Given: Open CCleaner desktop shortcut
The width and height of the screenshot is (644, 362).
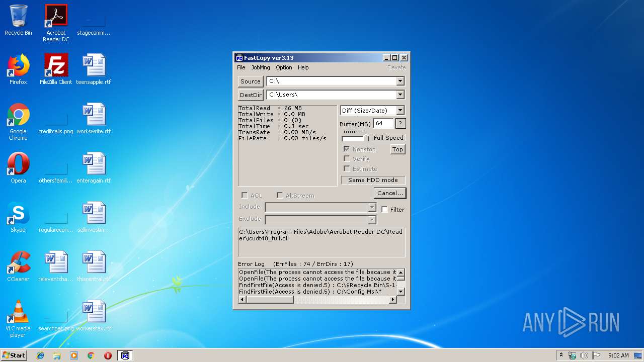Looking at the screenshot, I should [18, 266].
